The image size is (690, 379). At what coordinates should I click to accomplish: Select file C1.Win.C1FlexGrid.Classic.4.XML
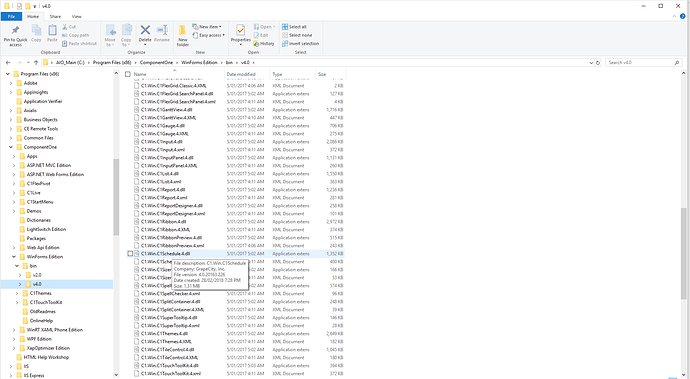pyautogui.click(x=173, y=86)
